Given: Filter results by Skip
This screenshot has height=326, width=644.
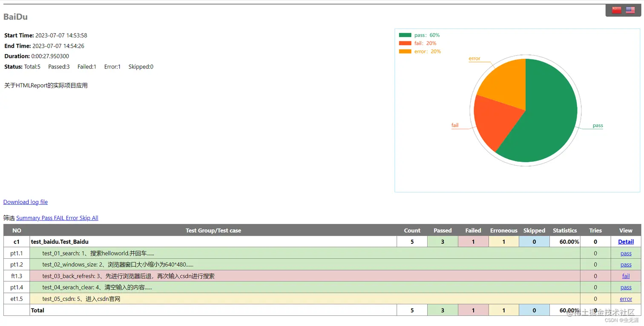Looking at the screenshot, I should click(85, 218).
